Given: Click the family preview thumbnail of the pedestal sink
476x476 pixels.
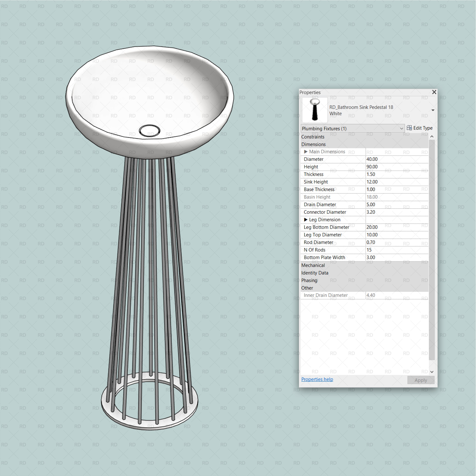Looking at the screenshot, I should pos(315,110).
